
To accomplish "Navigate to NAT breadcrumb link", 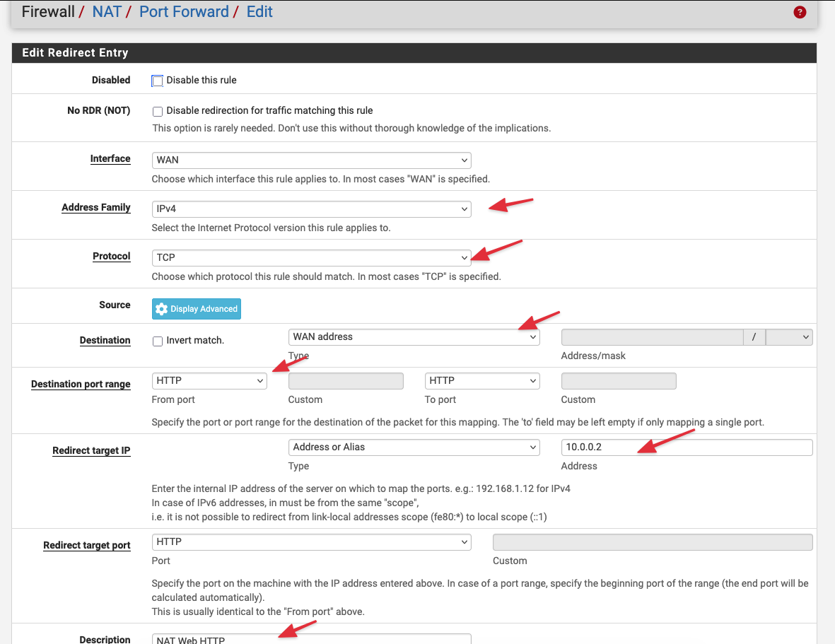I will [107, 12].
